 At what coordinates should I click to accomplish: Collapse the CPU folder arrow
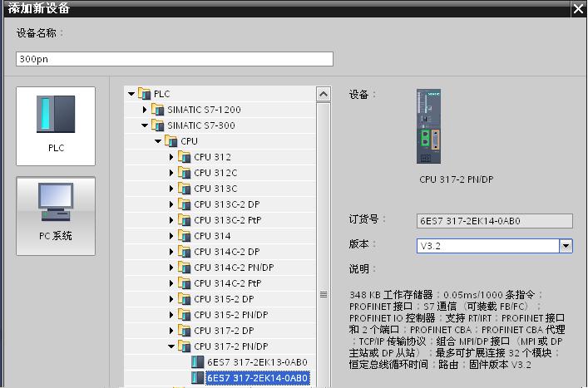158,141
